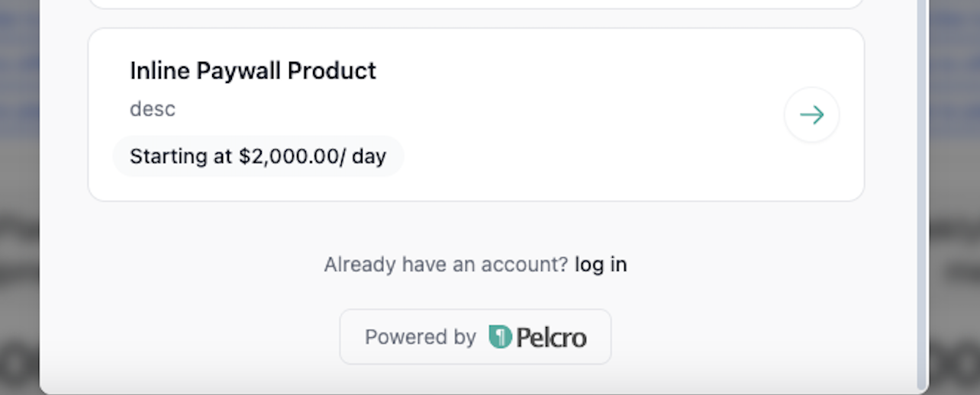Screen dimensions: 980x395
Task: Click the Starting at $2,000.00/ day price pill
Action: pos(258,156)
